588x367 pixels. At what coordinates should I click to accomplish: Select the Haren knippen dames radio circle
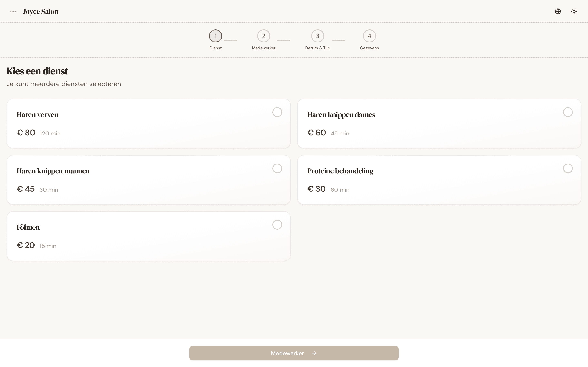click(x=568, y=112)
